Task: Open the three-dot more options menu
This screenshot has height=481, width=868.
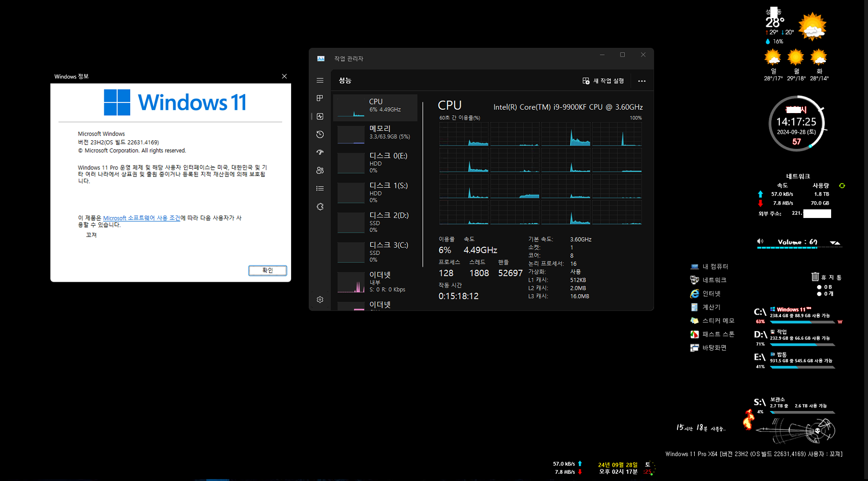Action: (642, 81)
